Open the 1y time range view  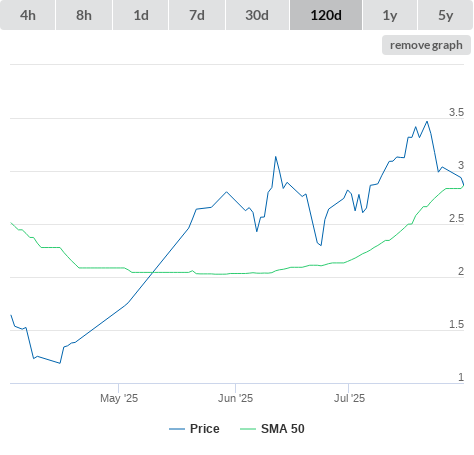pyautogui.click(x=390, y=15)
